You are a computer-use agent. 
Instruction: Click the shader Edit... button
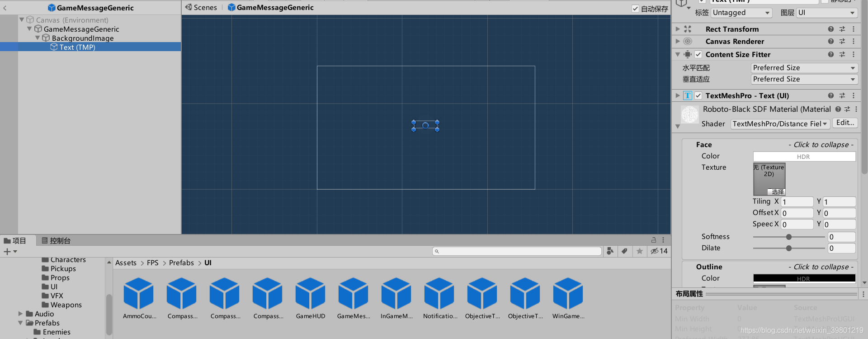click(x=844, y=123)
